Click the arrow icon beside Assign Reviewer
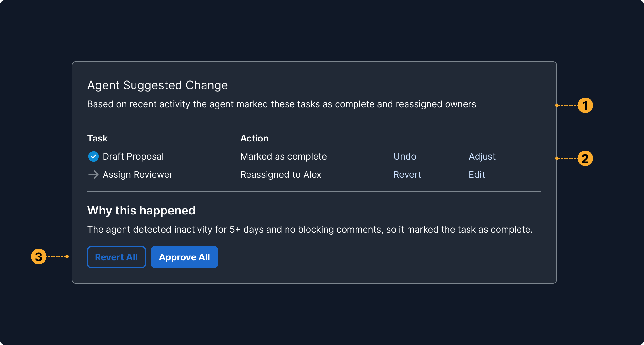The width and height of the screenshot is (644, 345). (x=93, y=175)
